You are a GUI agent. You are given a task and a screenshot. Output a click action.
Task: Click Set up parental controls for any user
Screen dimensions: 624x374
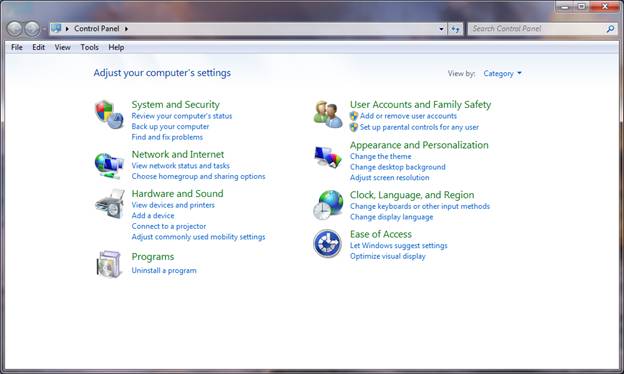point(419,127)
